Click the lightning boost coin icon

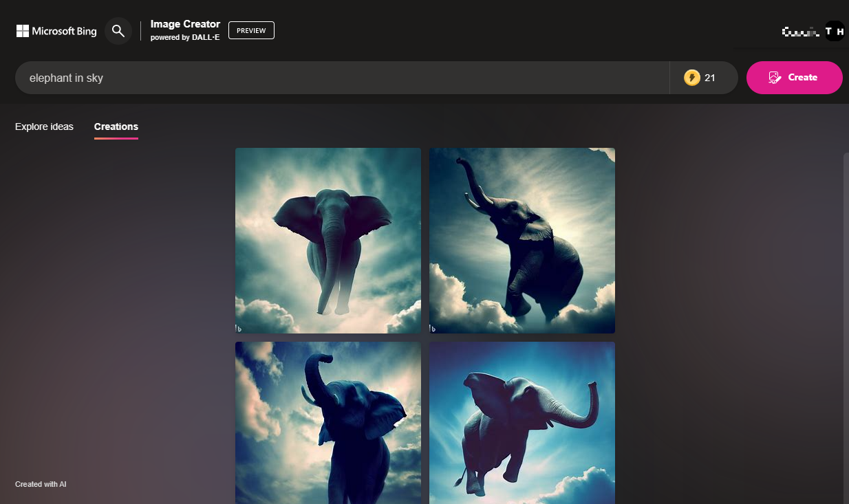tap(692, 77)
